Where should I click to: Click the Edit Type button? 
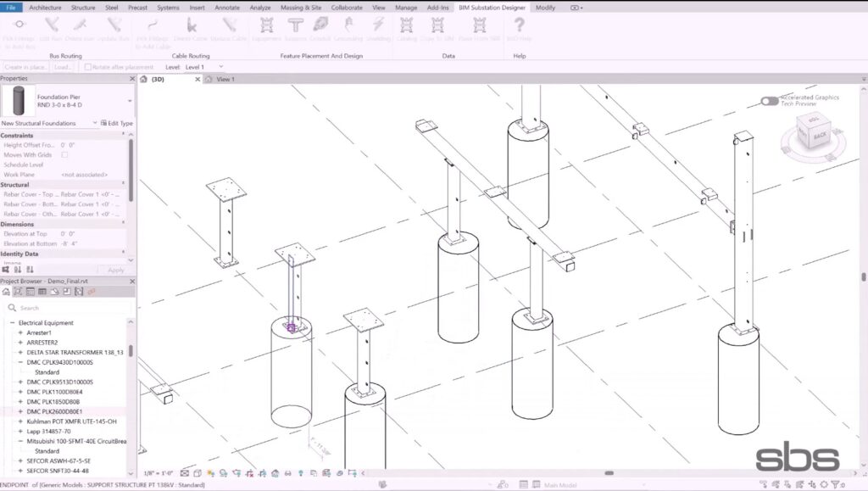coord(116,124)
